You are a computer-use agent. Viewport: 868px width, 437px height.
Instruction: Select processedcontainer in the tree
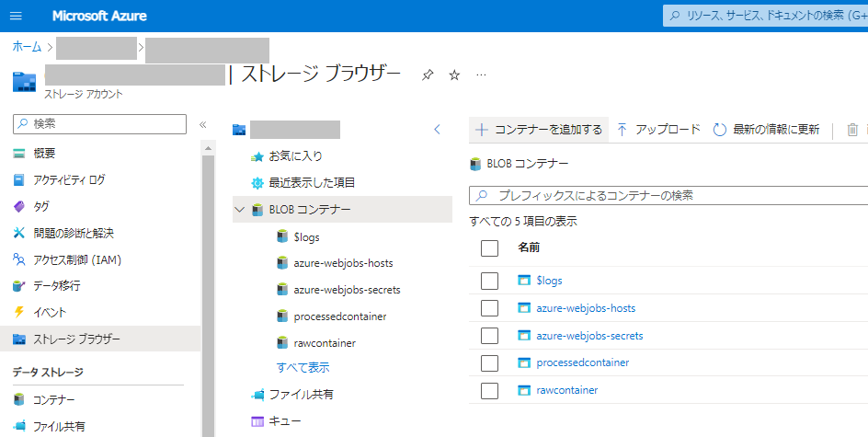click(x=340, y=316)
